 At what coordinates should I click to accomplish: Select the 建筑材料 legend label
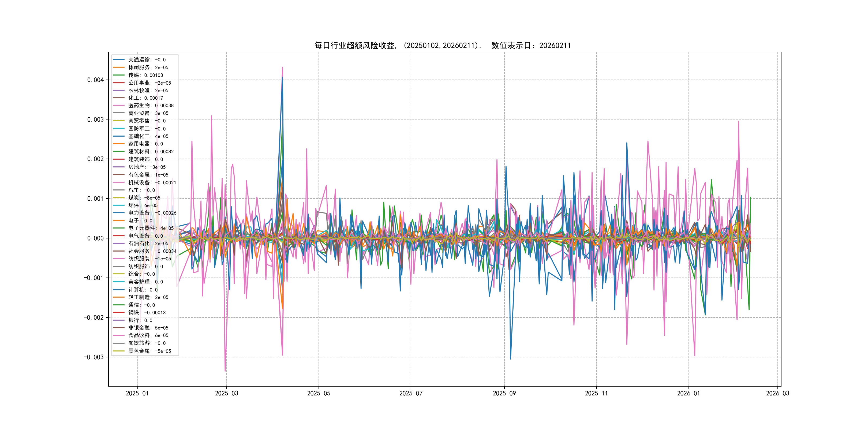(151, 152)
